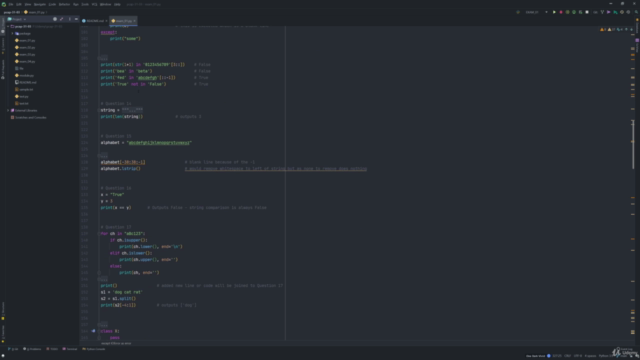640x360 pixels.
Task: Click the Python interpreter status bar entry
Action: [x=605, y=356]
